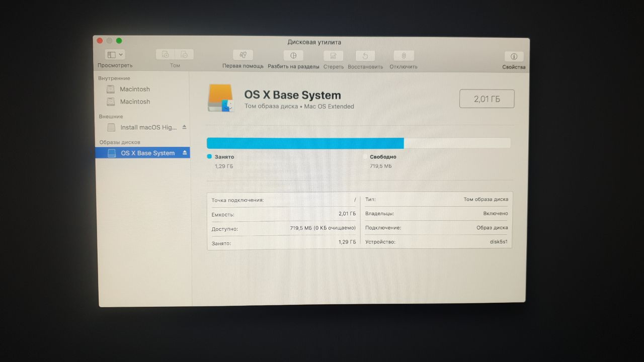Screen dimensions: 644x362
Task: Click the 2,01 ГБ capacity box
Action: tap(487, 99)
